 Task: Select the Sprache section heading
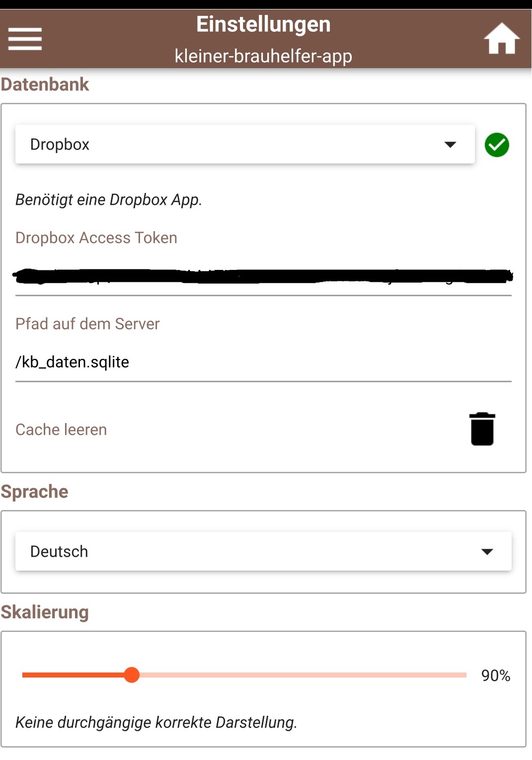tap(35, 492)
